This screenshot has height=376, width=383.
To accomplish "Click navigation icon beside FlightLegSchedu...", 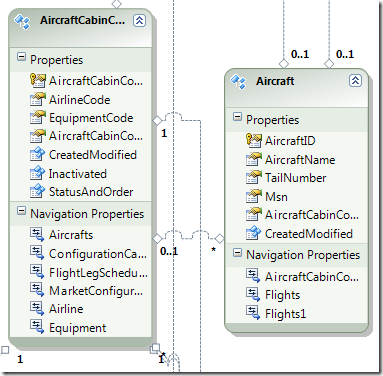I will click(x=37, y=272).
